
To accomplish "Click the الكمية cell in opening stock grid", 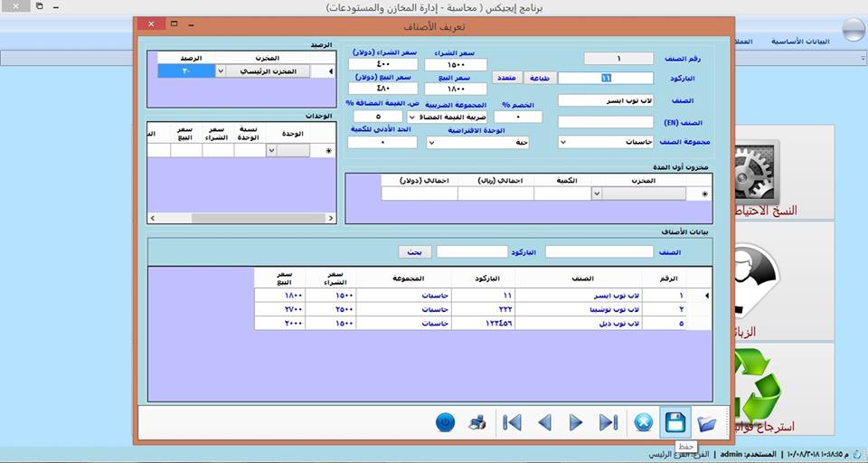I will (562, 194).
